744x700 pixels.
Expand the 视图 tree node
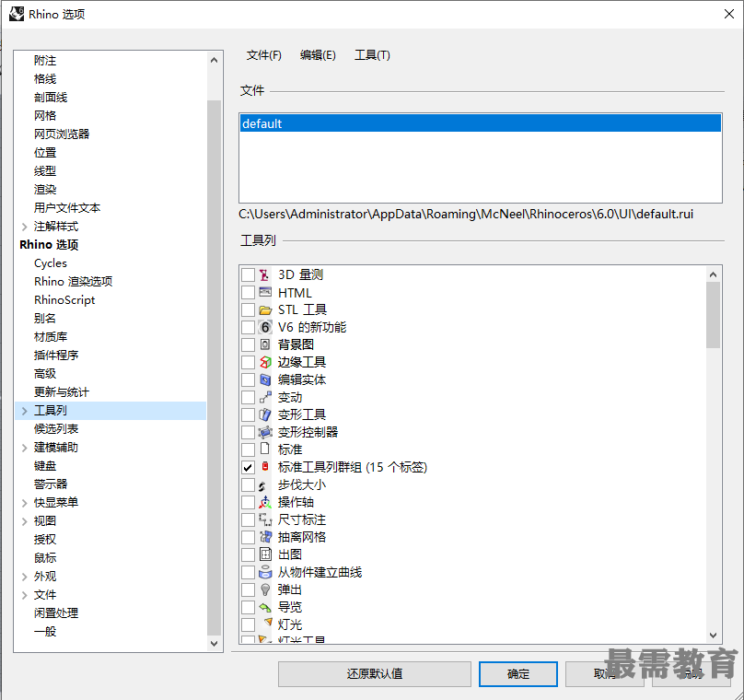(x=25, y=521)
